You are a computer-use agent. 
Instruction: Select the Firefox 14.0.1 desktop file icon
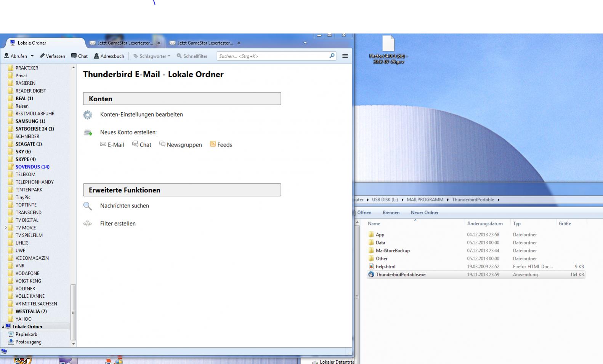click(388, 49)
